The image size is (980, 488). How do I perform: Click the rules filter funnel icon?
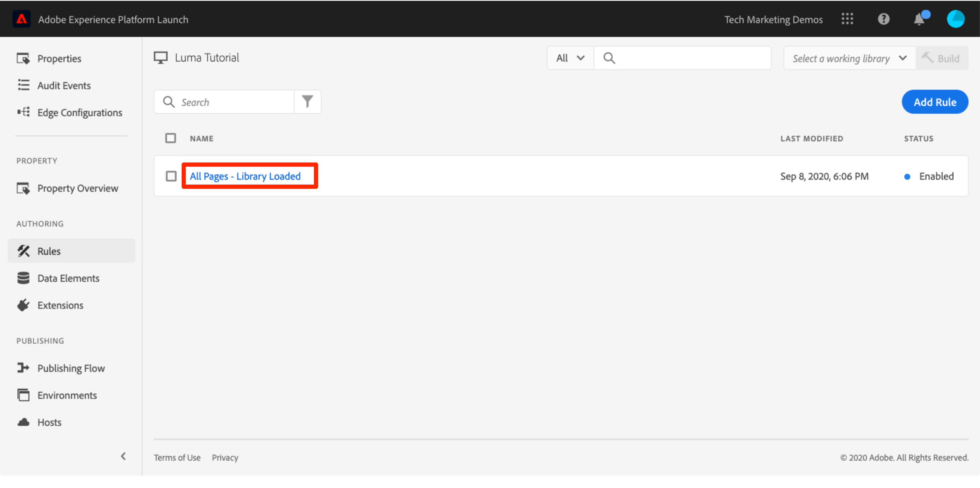pyautogui.click(x=307, y=102)
